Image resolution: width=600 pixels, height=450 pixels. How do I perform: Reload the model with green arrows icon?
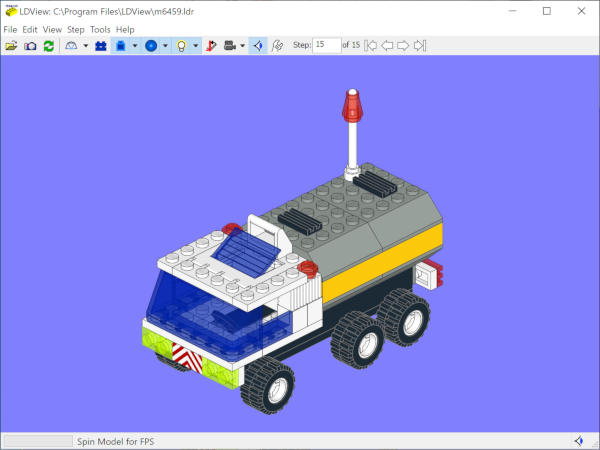[x=48, y=46]
